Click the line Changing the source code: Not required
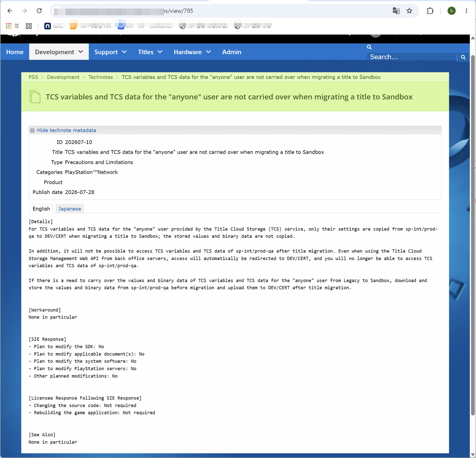The image size is (476, 458). coord(83,406)
